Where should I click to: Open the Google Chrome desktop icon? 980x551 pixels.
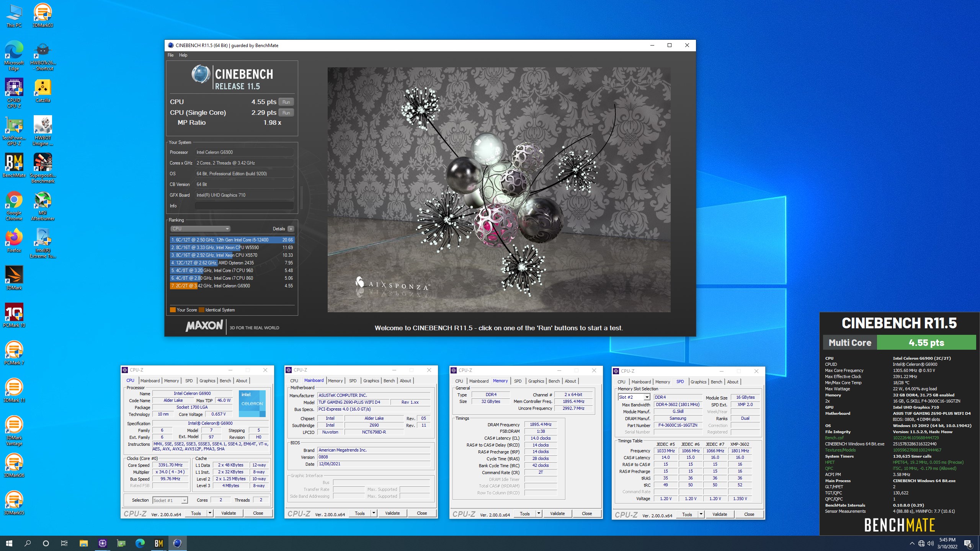point(14,206)
